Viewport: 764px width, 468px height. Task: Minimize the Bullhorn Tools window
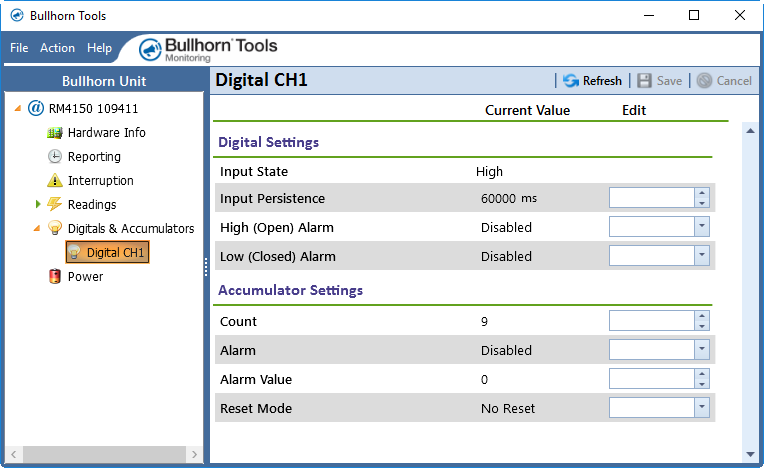[x=649, y=16]
